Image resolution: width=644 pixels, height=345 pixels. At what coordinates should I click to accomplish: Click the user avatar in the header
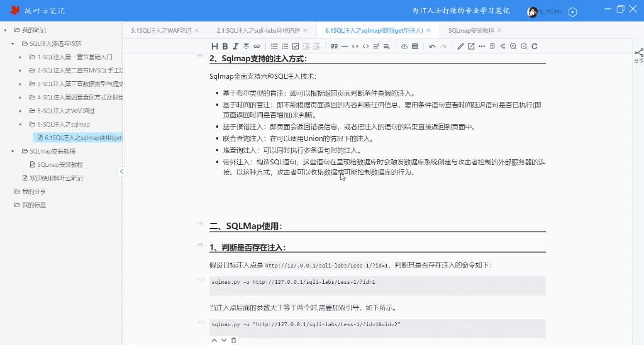pos(532,12)
